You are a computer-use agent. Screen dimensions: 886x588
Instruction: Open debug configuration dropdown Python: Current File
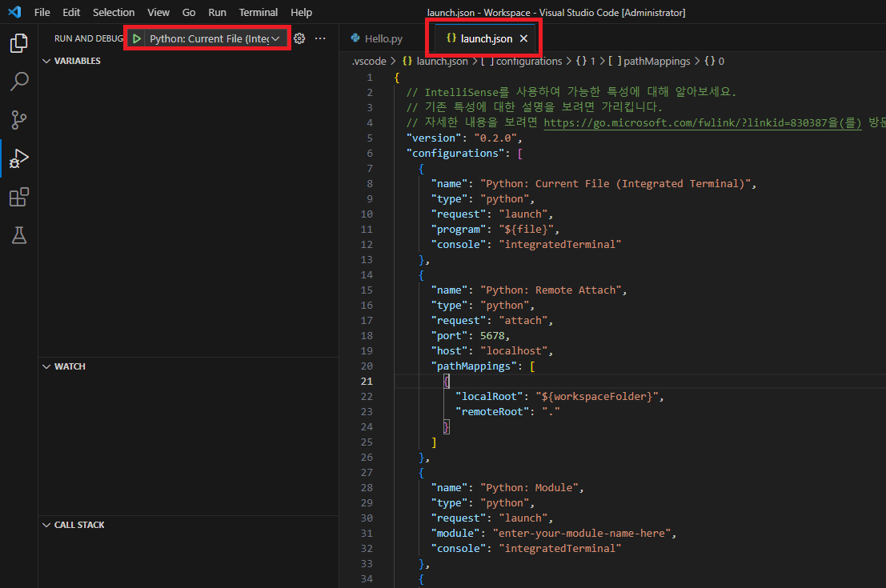click(214, 38)
